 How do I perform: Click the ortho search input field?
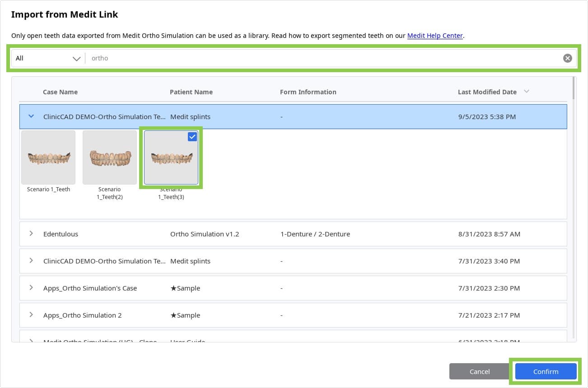[325, 58]
